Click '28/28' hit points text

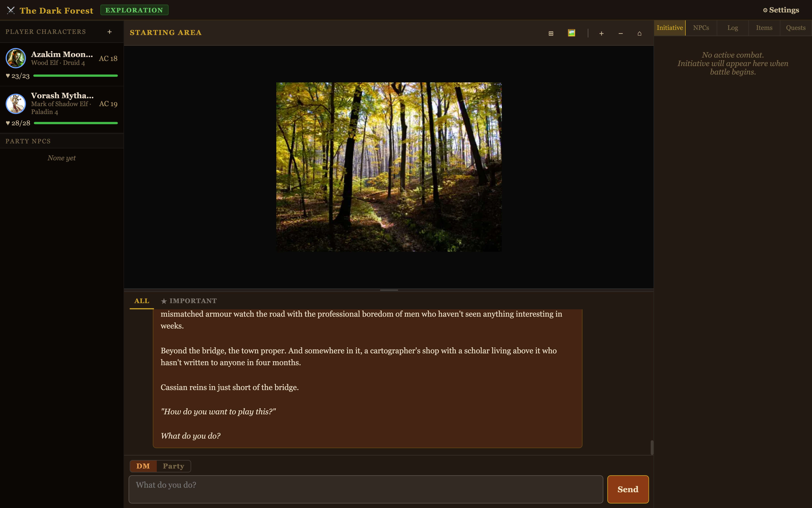(x=21, y=123)
